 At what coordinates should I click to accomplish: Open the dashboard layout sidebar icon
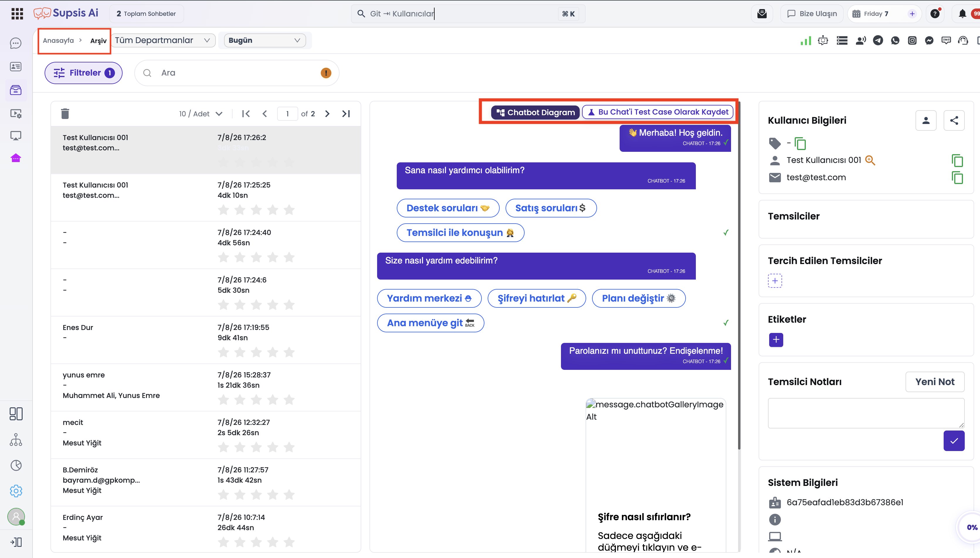(x=16, y=414)
